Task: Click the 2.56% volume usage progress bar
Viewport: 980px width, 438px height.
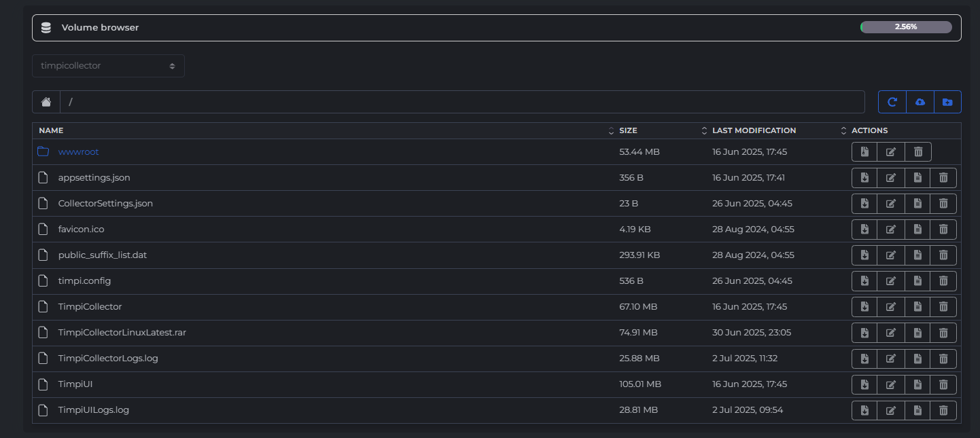Action: [x=905, y=27]
